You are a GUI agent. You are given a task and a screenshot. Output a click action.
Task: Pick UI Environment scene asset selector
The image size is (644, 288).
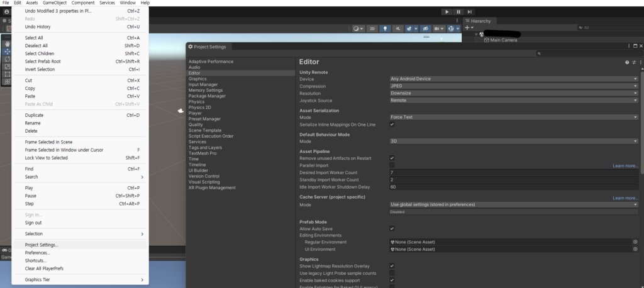tap(635, 250)
